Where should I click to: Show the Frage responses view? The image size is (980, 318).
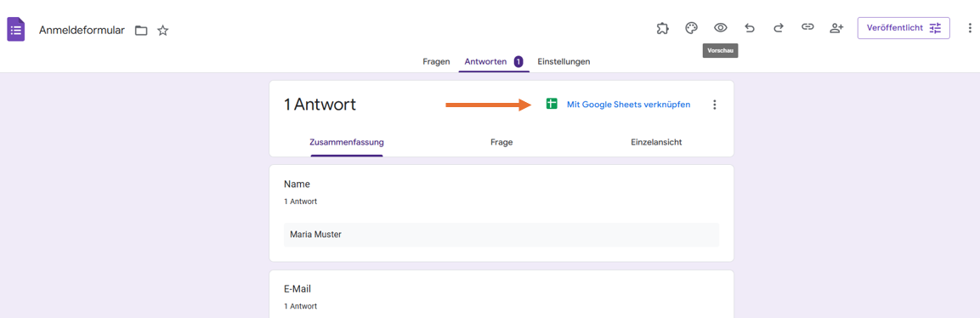click(501, 143)
